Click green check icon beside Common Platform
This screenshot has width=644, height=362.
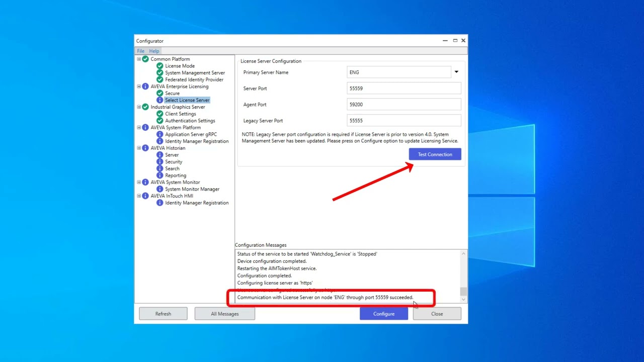(x=145, y=59)
